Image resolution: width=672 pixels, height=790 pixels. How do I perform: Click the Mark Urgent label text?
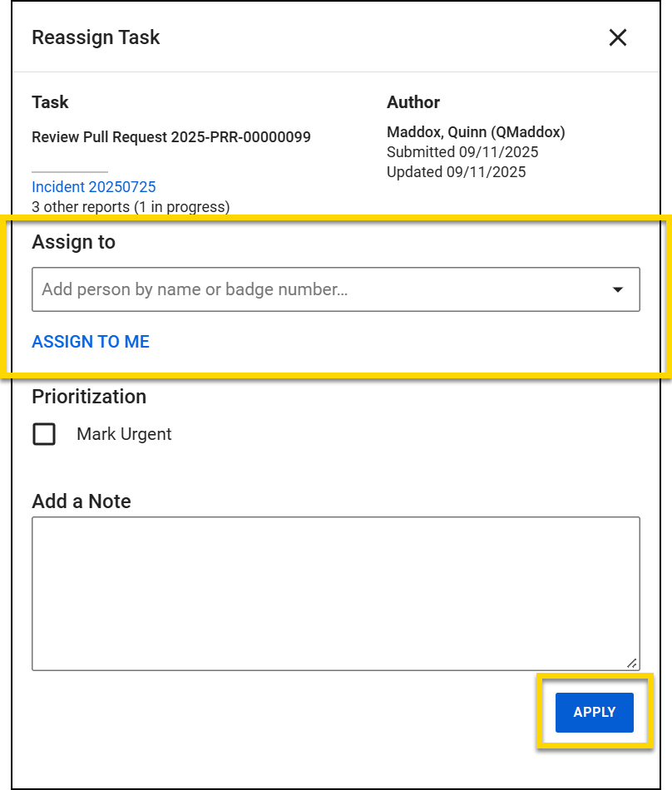(124, 434)
